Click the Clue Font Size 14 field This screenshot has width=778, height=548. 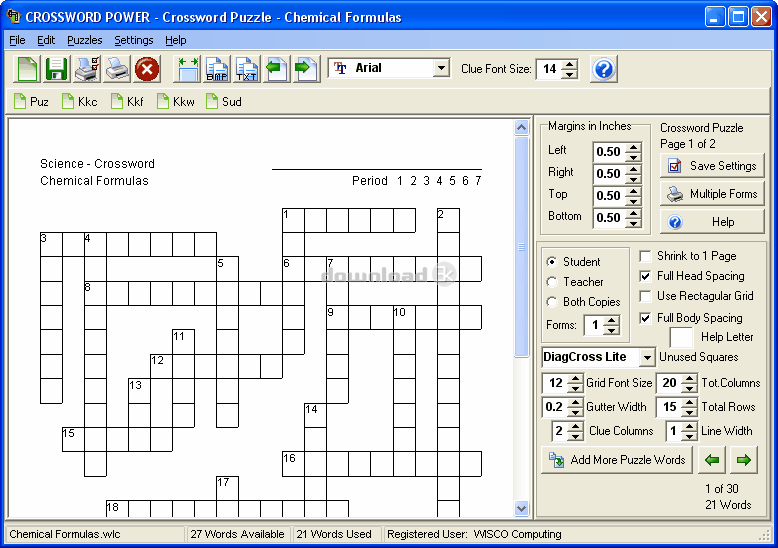point(549,69)
